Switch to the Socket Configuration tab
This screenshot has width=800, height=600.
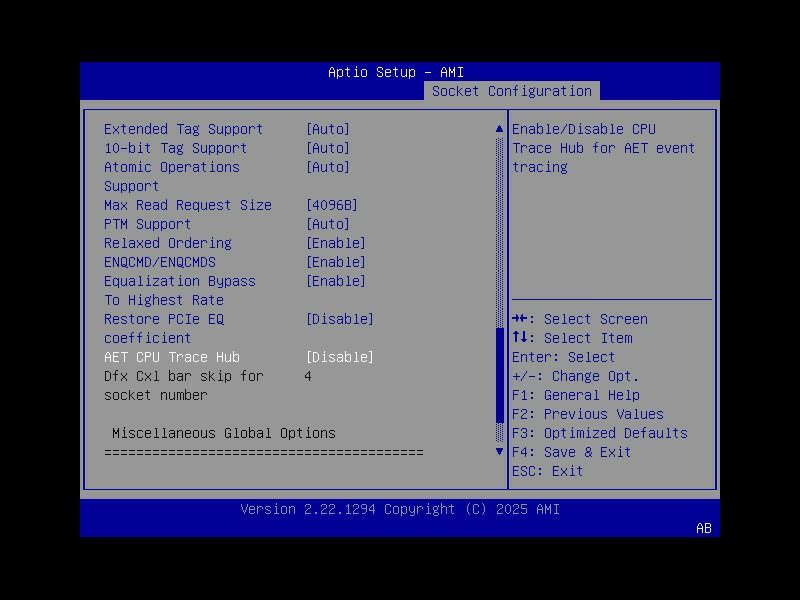(x=513, y=90)
